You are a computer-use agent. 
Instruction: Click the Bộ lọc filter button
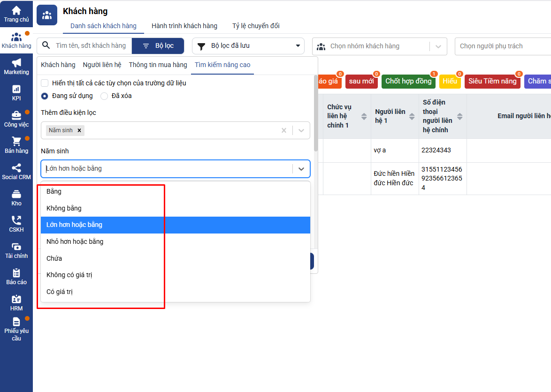tap(158, 46)
